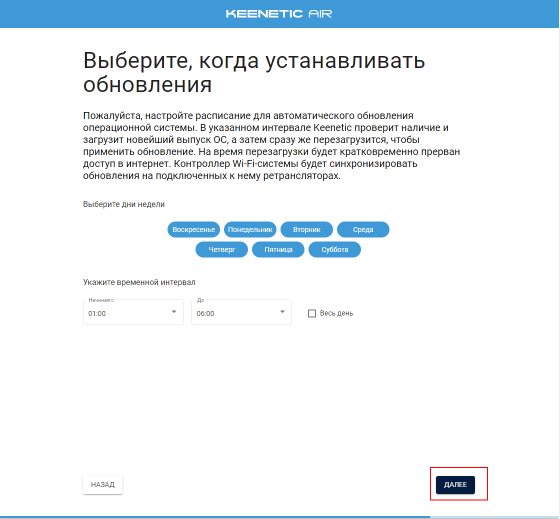Deselect the Пятница day chip
The height and width of the screenshot is (519, 560).
click(x=278, y=249)
